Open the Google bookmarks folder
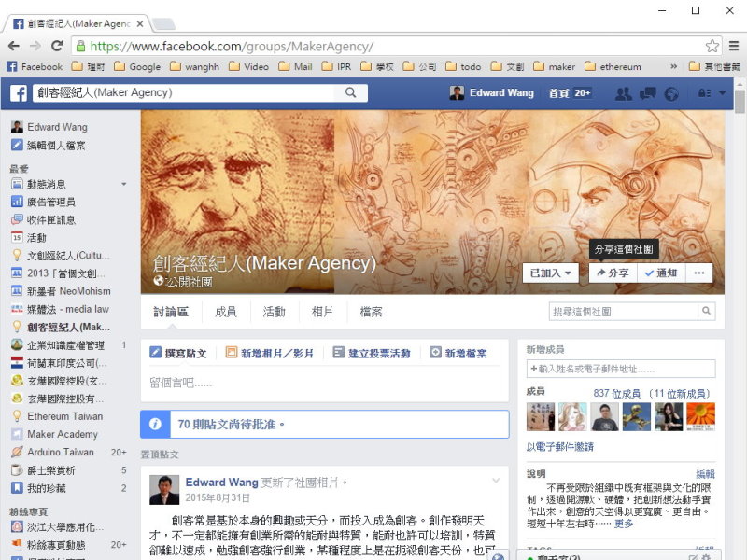Screen dimensions: 747x560 (x=137, y=66)
